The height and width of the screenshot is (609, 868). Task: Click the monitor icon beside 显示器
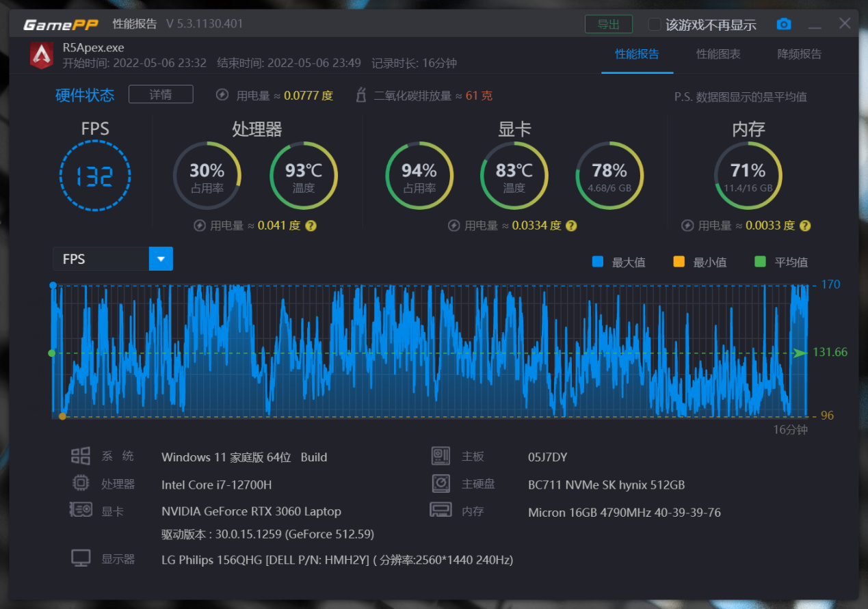(x=81, y=558)
